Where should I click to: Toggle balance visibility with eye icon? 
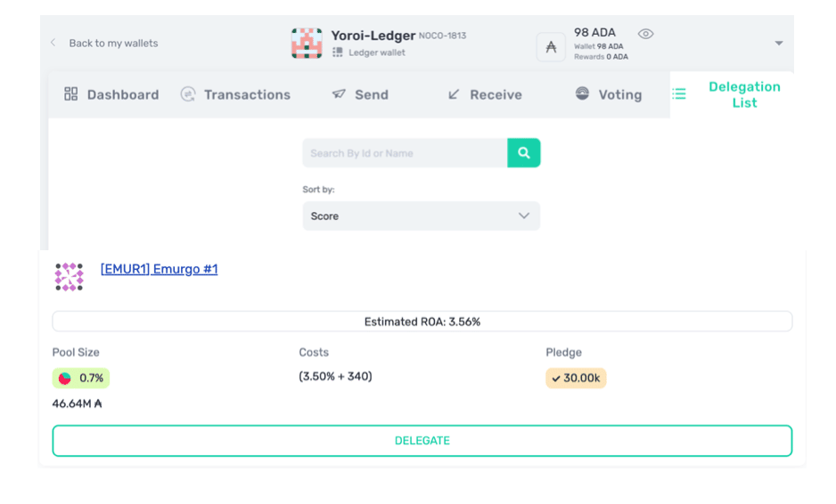(646, 34)
